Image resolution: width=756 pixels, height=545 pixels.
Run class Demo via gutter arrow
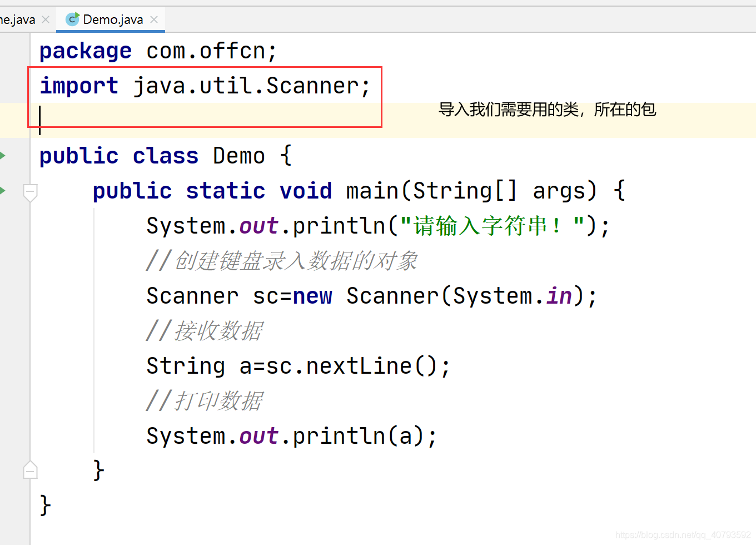[x=3, y=156]
